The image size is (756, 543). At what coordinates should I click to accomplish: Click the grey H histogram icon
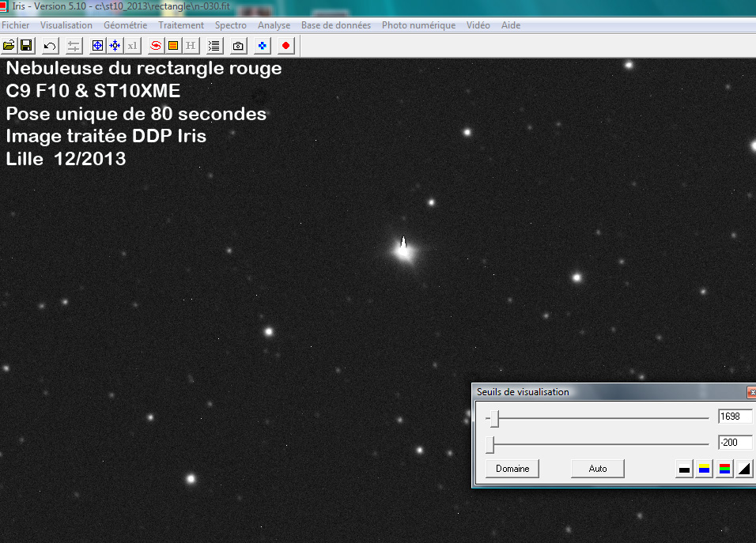point(191,46)
